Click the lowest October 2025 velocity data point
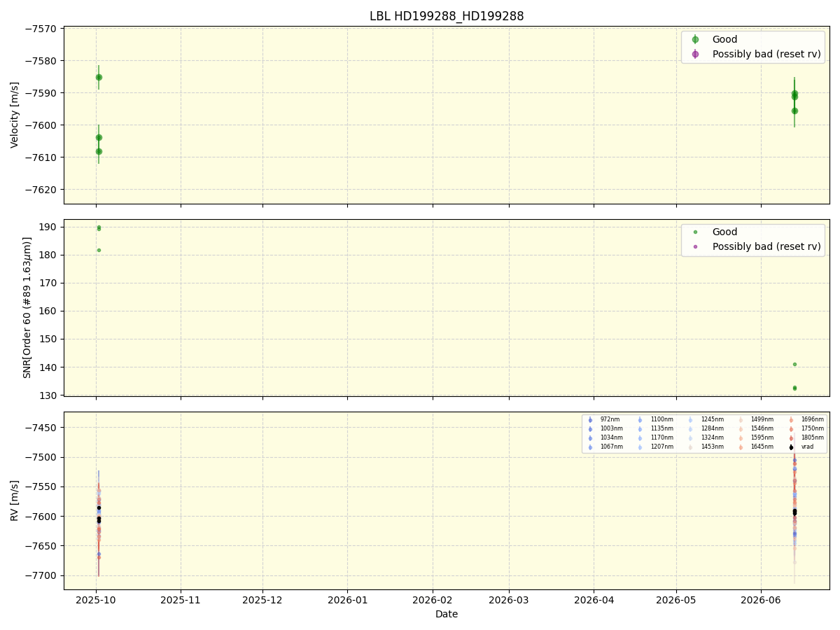 pos(99,151)
